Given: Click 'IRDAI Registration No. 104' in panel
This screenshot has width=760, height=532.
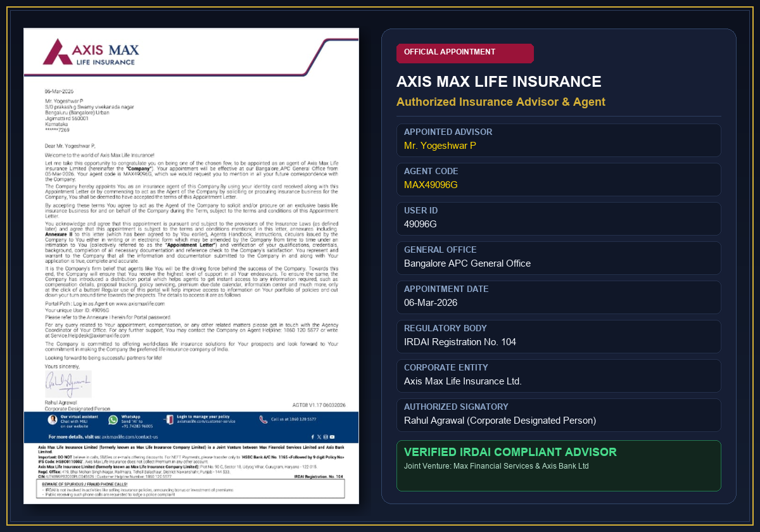Looking at the screenshot, I should coord(460,342).
